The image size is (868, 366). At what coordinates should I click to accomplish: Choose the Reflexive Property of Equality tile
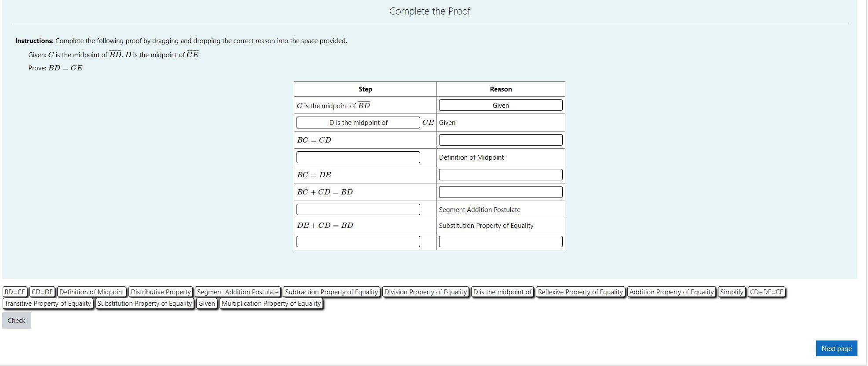pos(580,292)
